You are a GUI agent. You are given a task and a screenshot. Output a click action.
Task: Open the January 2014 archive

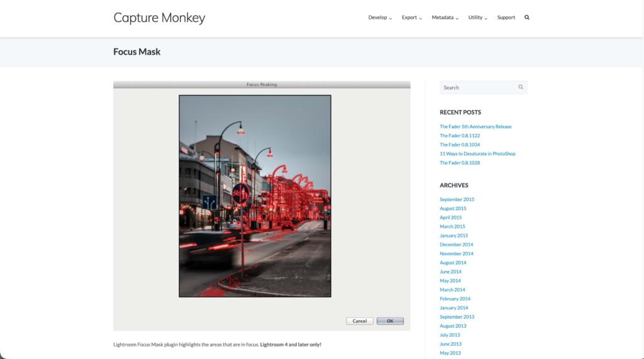(454, 307)
